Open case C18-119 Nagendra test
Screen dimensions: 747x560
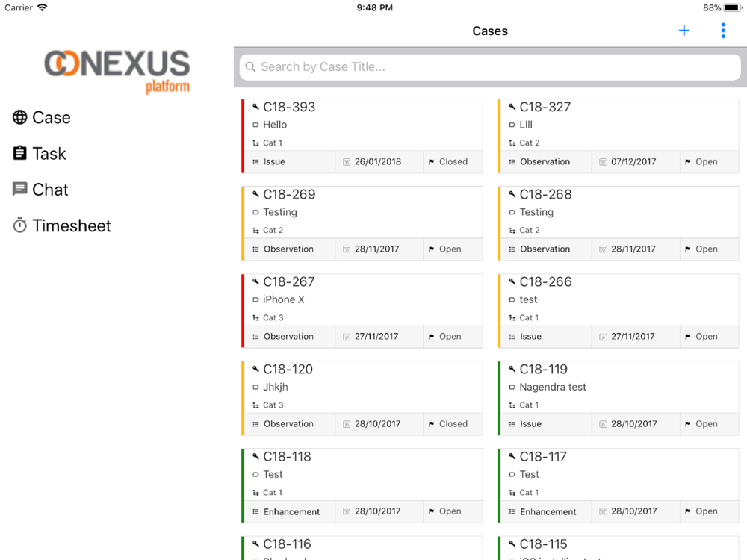tap(619, 386)
